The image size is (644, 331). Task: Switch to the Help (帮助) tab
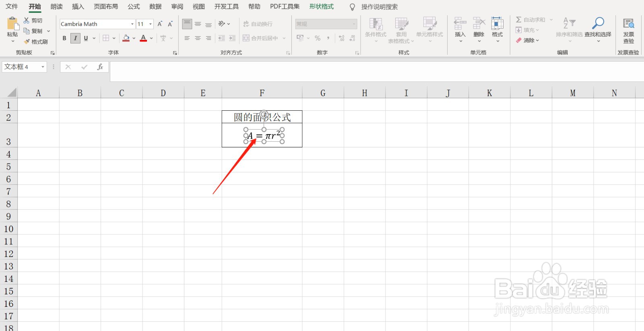click(x=254, y=6)
